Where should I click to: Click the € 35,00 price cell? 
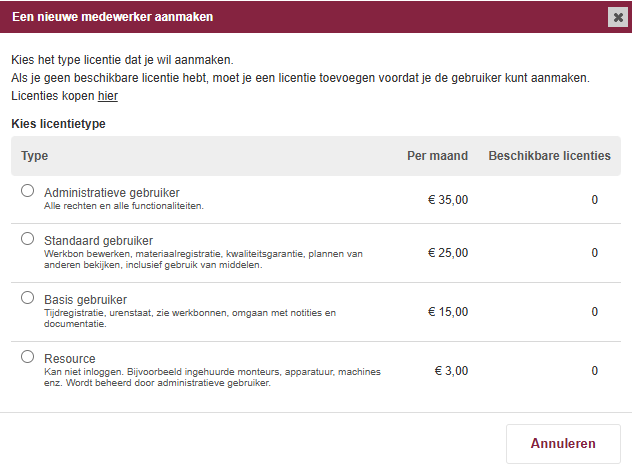click(447, 200)
